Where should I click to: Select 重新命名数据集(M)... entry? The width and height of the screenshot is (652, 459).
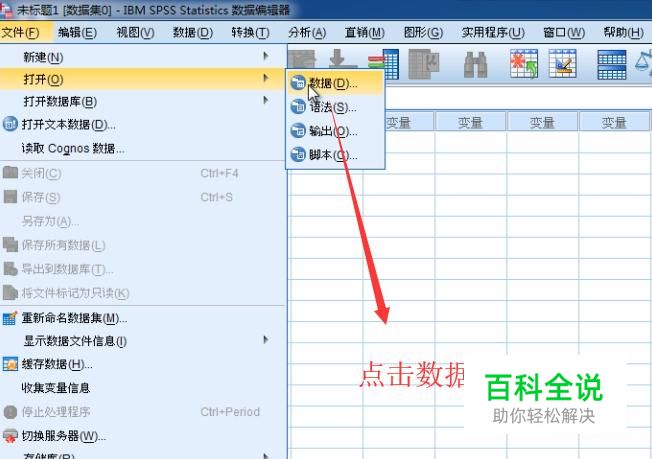(143, 318)
